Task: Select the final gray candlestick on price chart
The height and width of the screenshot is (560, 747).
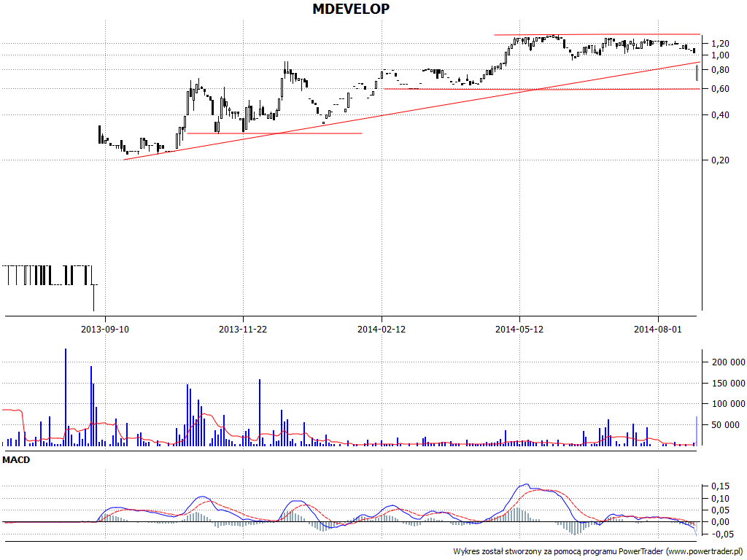Action: pyautogui.click(x=697, y=72)
